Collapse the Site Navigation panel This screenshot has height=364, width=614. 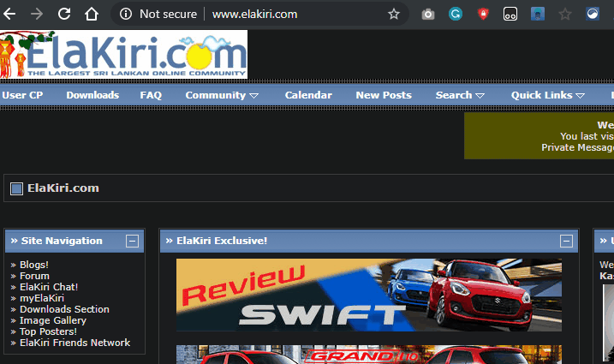coord(132,241)
